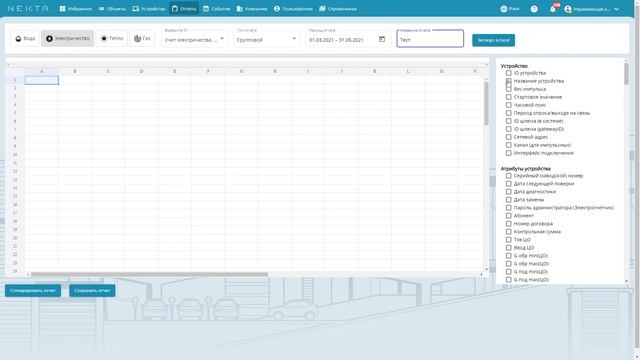Check the Период опроса/выхода на связь checkbox
The image size is (640, 360).
pos(509,113)
